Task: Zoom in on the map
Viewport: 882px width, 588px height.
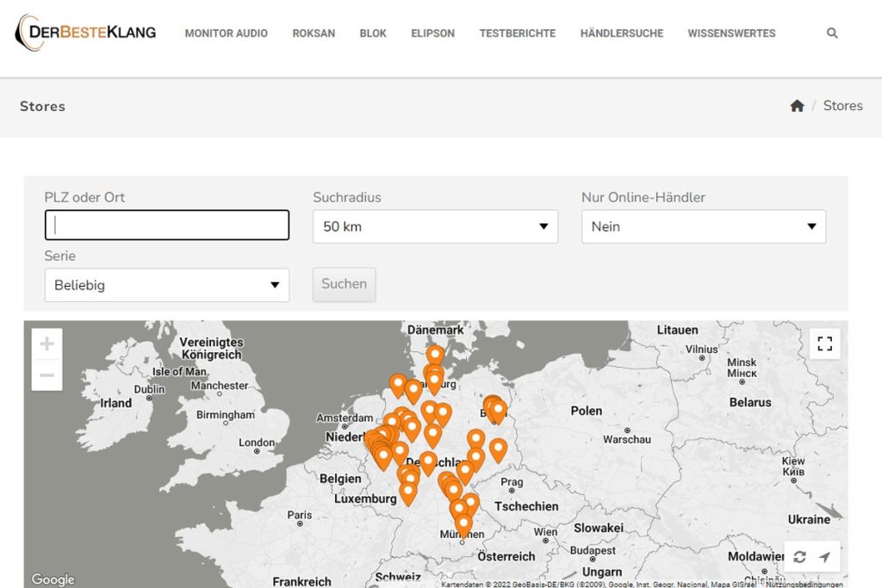Action: point(47,344)
